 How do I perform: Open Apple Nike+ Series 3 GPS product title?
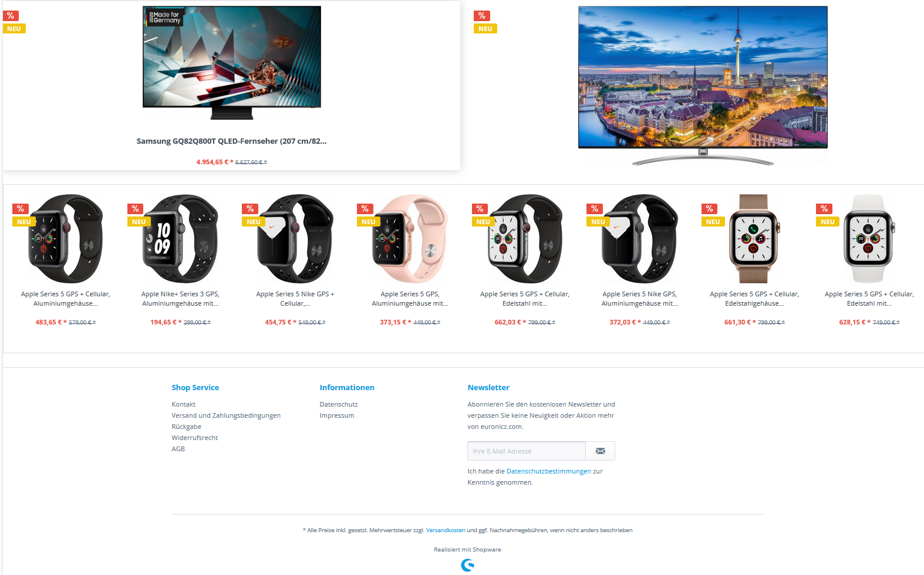[x=180, y=299]
